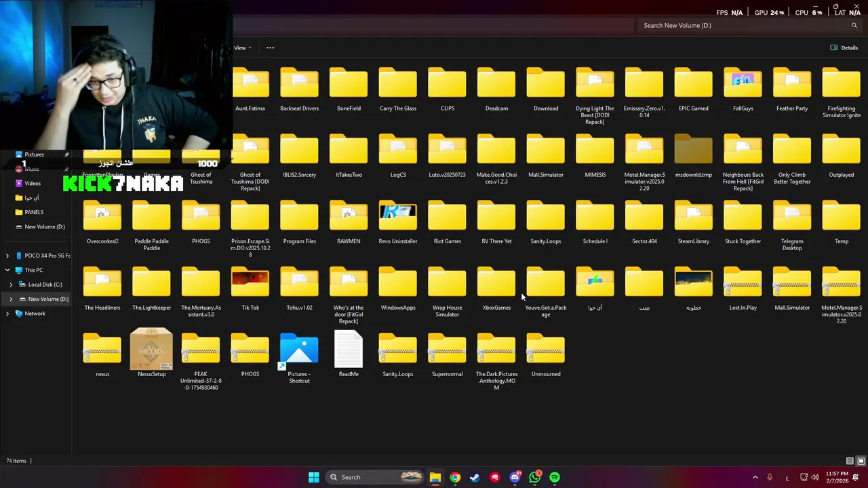Open WhatsApp from the taskbar
The height and width of the screenshot is (488, 868).
tap(535, 477)
